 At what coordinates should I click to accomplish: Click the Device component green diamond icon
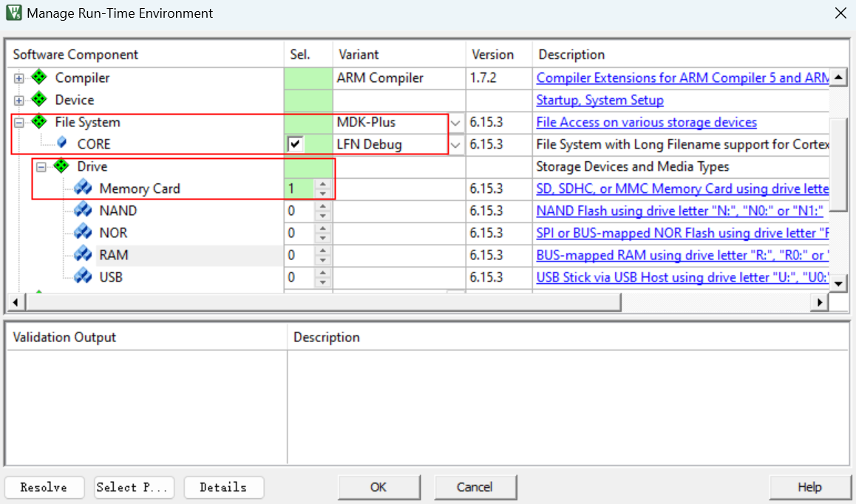(39, 100)
